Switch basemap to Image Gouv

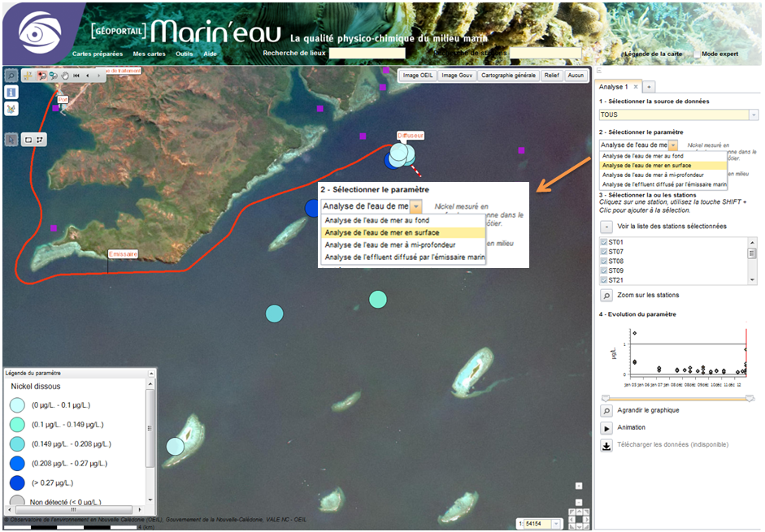(456, 75)
